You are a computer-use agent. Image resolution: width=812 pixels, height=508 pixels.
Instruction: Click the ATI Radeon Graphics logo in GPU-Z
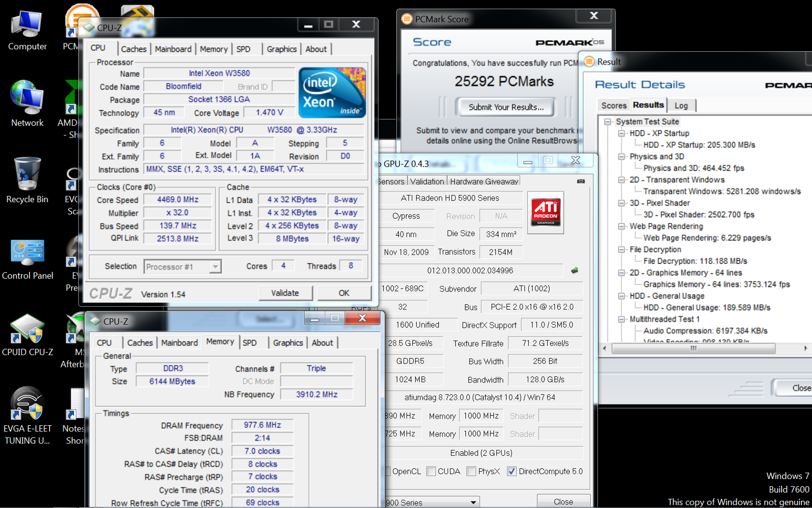(546, 212)
